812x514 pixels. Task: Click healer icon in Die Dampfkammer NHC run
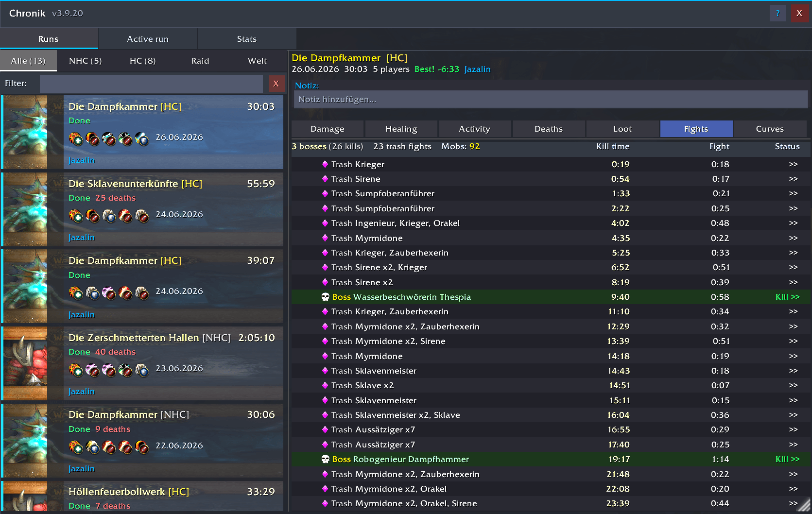76,447
